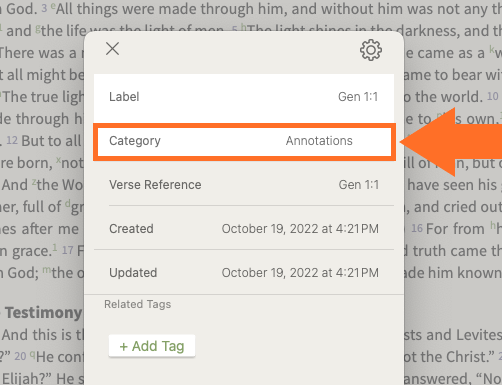
Task: Open the Verse Reference row
Action: (244, 185)
